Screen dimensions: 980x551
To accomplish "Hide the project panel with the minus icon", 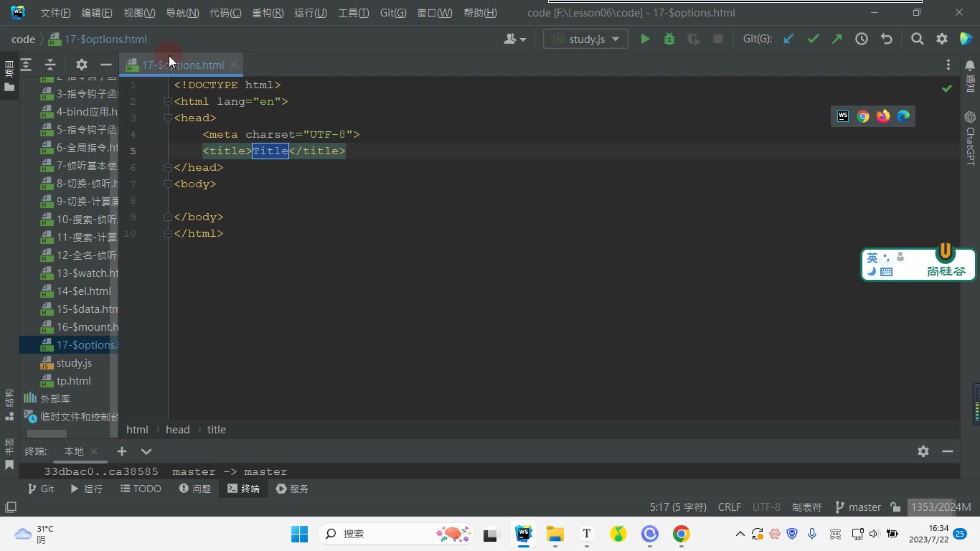I will [x=105, y=65].
